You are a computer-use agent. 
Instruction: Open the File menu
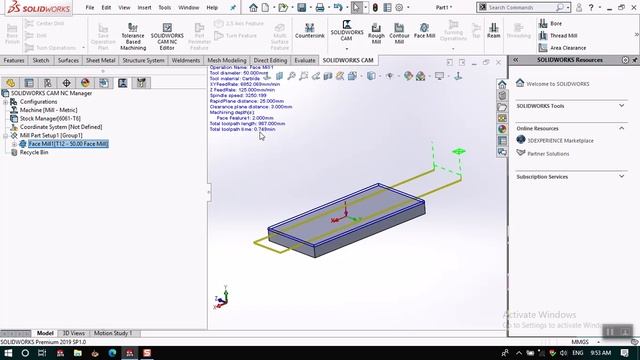pyautogui.click(x=90, y=7)
